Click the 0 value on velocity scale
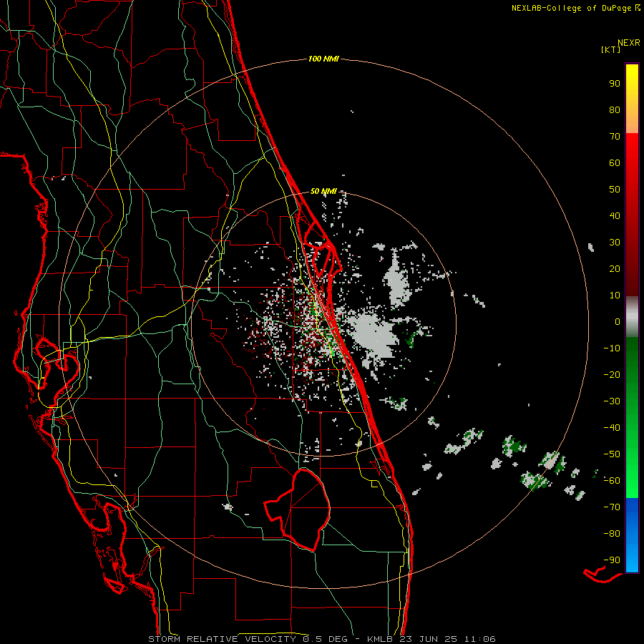 (x=618, y=322)
